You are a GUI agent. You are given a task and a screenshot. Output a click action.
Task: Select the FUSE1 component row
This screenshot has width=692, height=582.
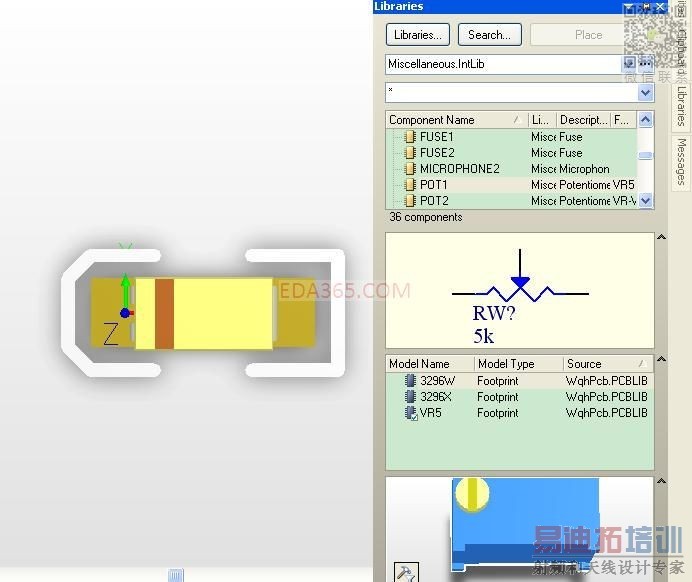coord(511,137)
